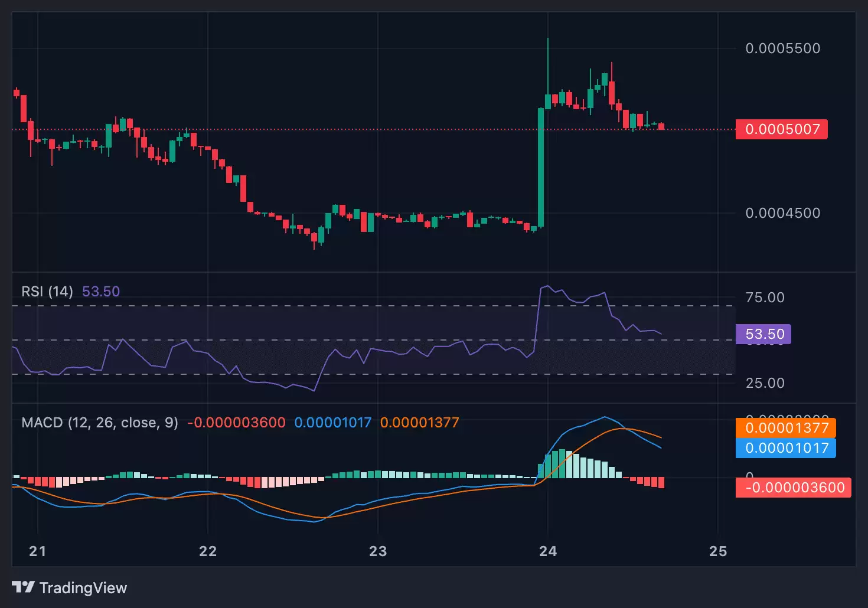Click the purple 53.50 RSI axis badge
The image size is (868, 608).
pyautogui.click(x=763, y=334)
